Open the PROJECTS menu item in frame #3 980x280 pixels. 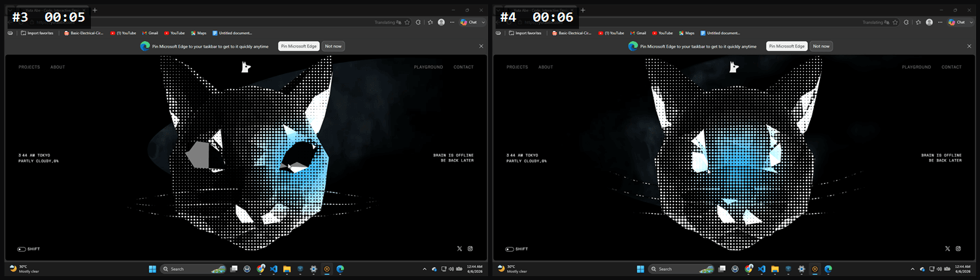pos(29,67)
